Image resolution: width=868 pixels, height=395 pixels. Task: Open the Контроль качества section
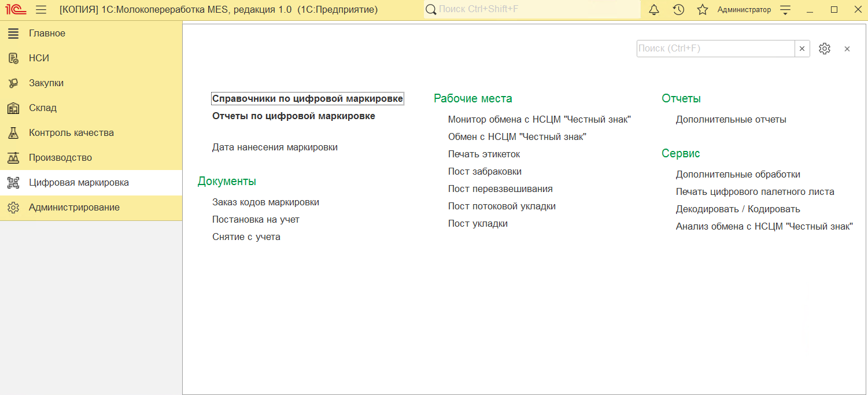(71, 133)
